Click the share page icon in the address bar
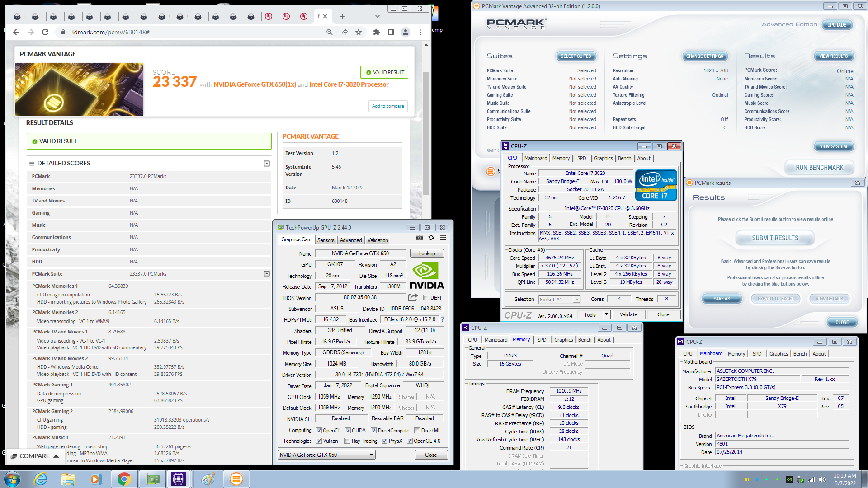The height and width of the screenshot is (488, 868). point(344,32)
